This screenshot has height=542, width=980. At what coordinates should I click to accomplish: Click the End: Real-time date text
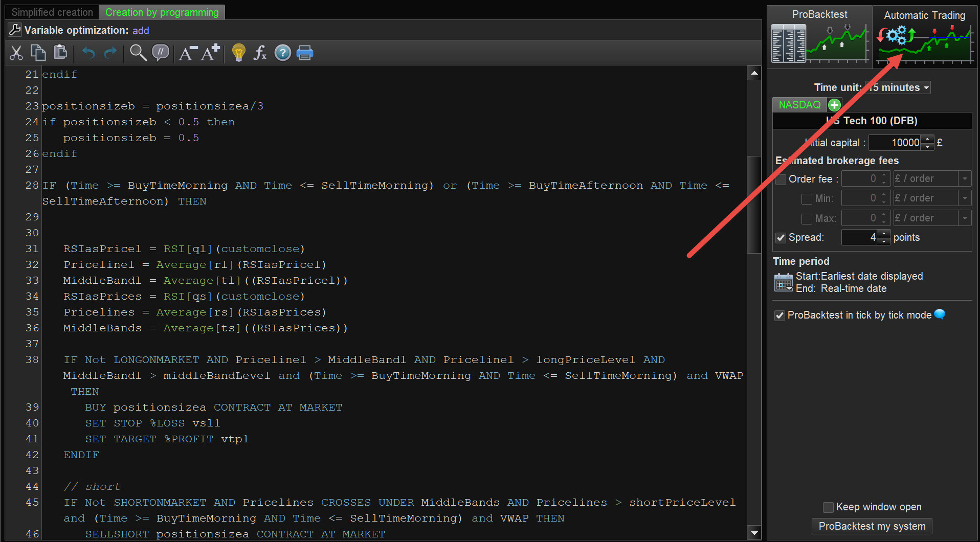click(x=841, y=288)
